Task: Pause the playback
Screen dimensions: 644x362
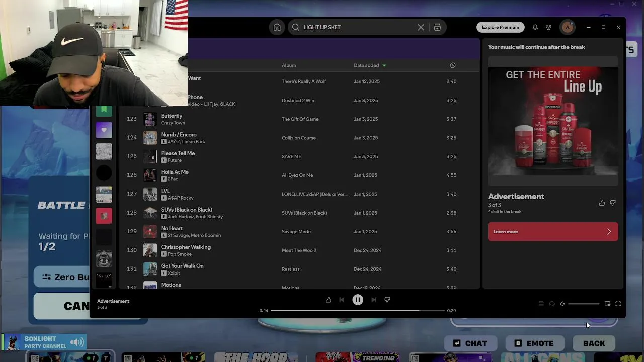Action: pos(358,300)
